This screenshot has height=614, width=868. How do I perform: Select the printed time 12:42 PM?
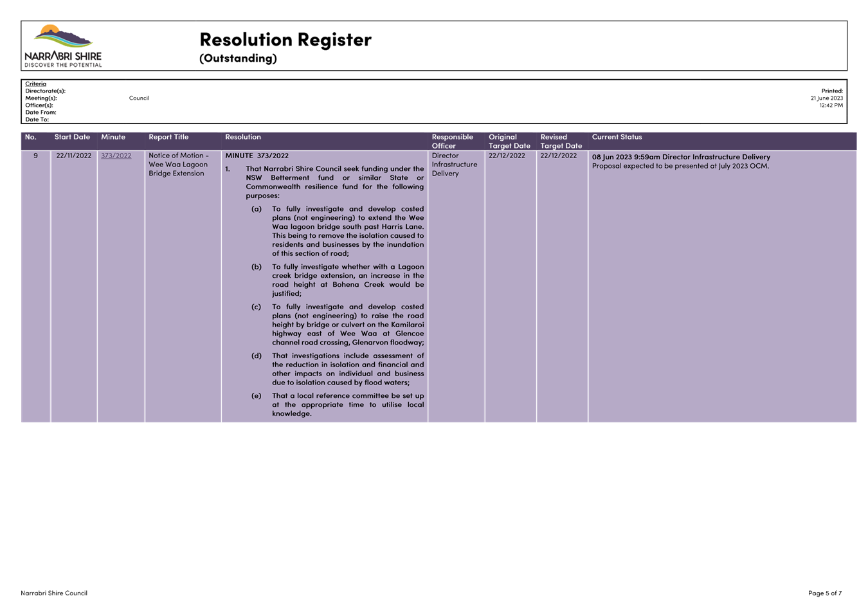coord(831,105)
